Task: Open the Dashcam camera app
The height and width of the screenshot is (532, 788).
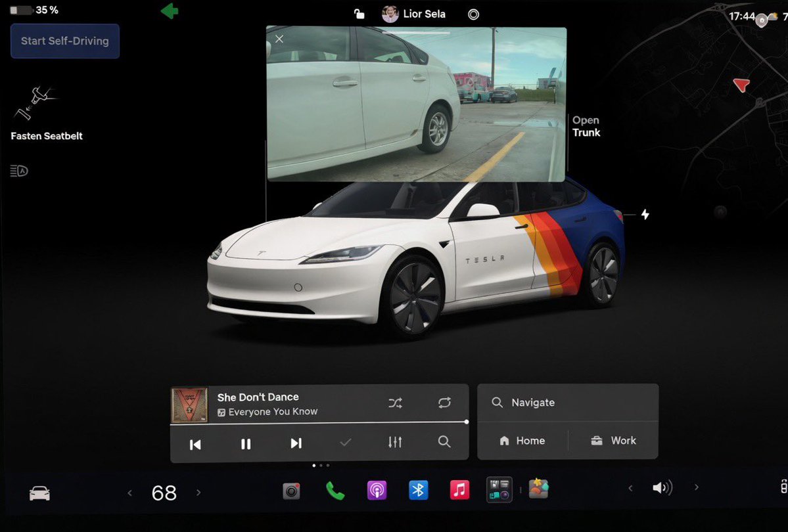Action: (291, 491)
